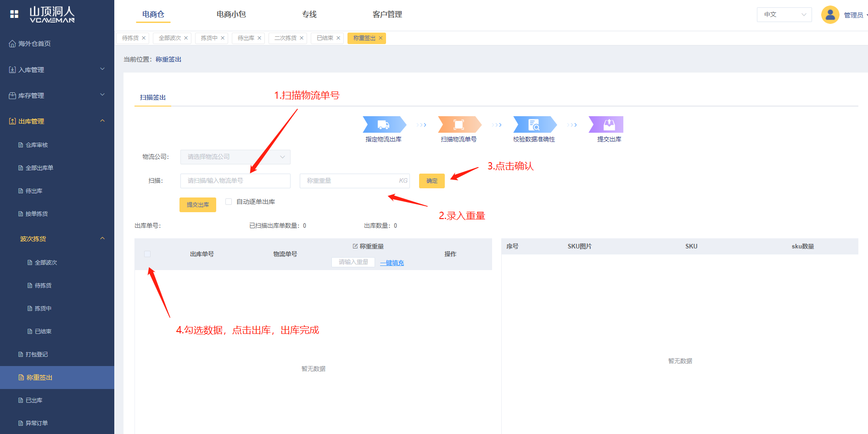
Task: Click the grid menu icon beside the logo
Action: pos(14,14)
